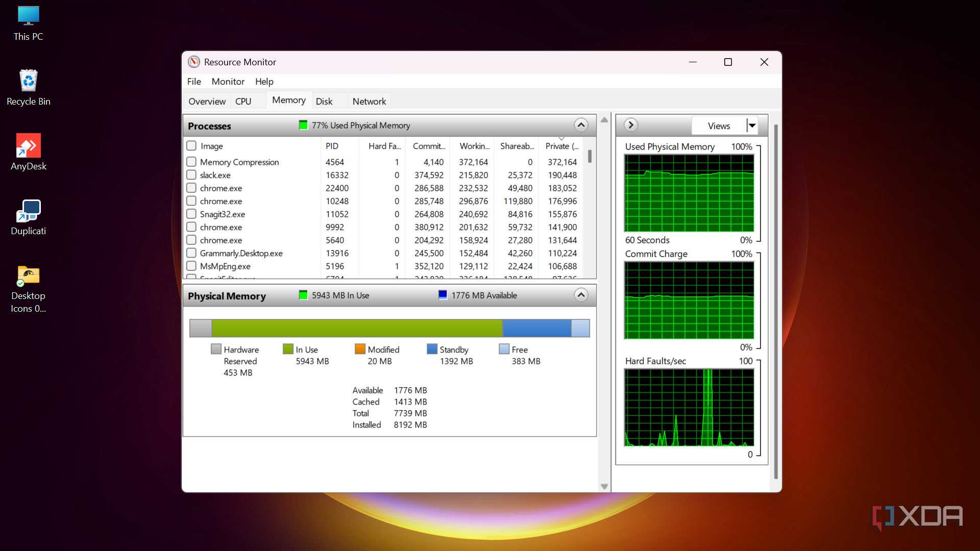Viewport: 980px width, 551px height.
Task: Open Duplicati desktop shortcut
Action: (28, 217)
